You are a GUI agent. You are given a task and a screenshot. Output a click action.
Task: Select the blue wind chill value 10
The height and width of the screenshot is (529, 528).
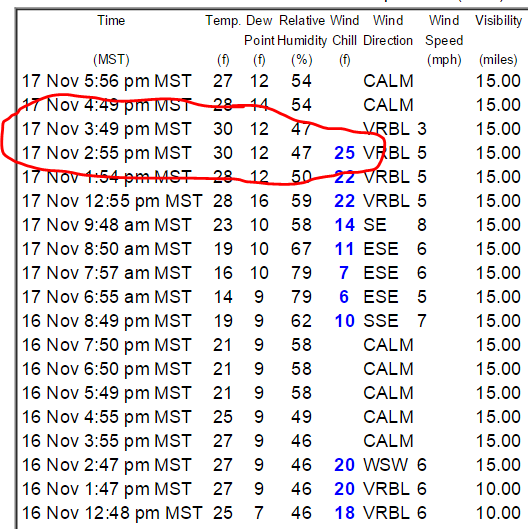[344, 321]
